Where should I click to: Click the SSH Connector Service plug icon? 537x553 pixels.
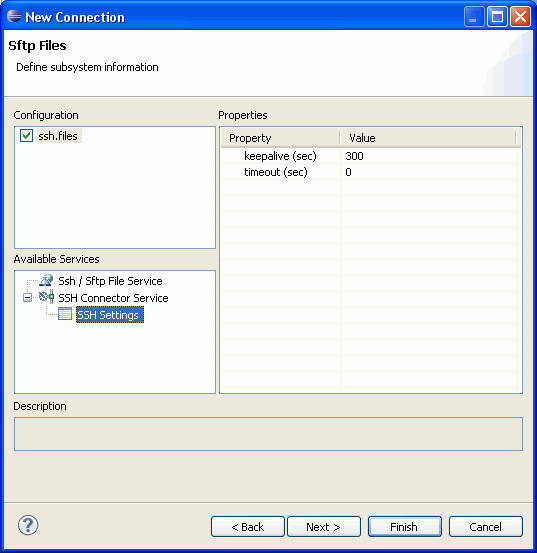click(x=46, y=297)
